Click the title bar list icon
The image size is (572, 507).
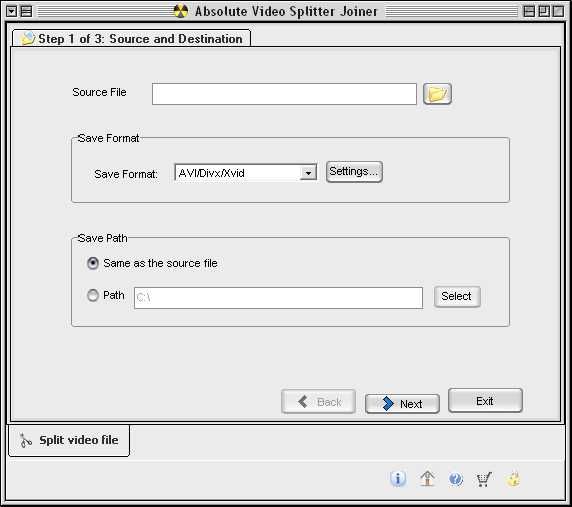pos(26,12)
